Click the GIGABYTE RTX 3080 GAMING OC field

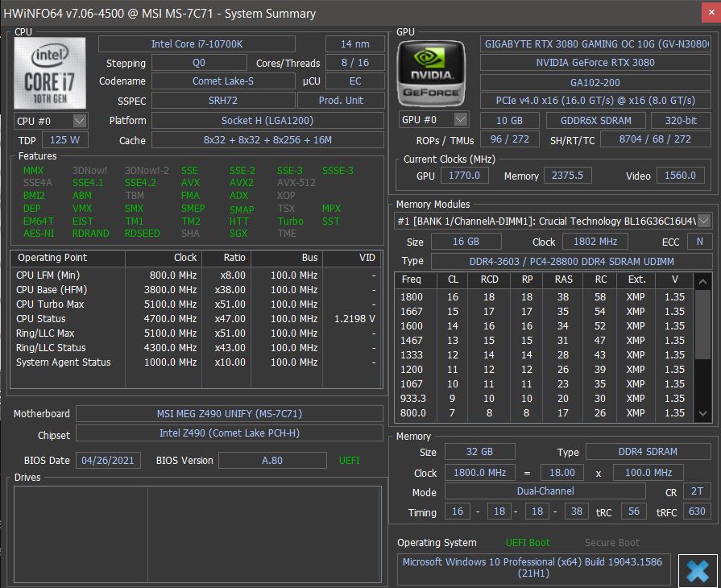tap(595, 44)
